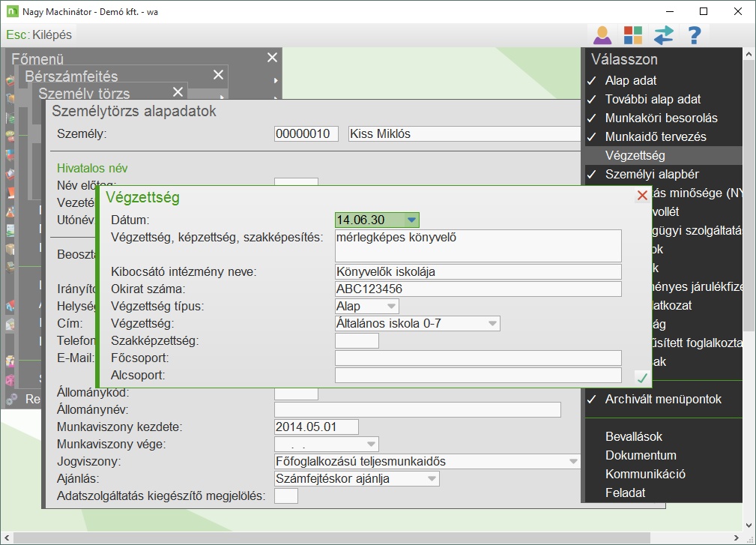Viewport: 756px width, 545px height.
Task: Click the Szakképzettség input field
Action: pyautogui.click(x=357, y=341)
